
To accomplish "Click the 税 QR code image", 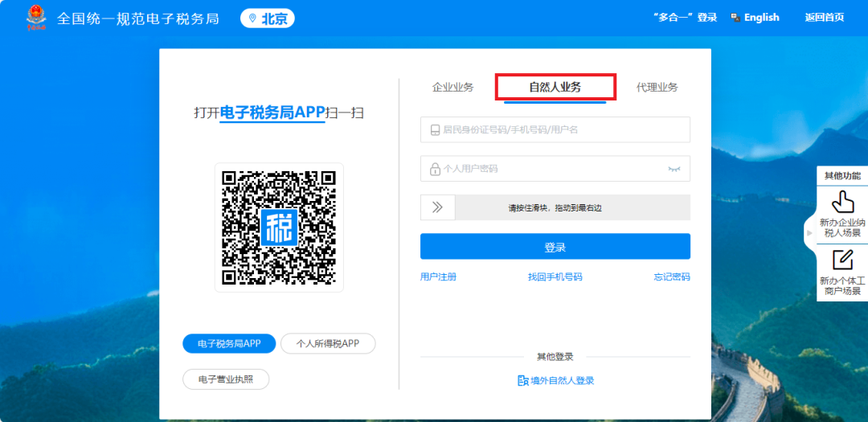I will click(x=279, y=227).
